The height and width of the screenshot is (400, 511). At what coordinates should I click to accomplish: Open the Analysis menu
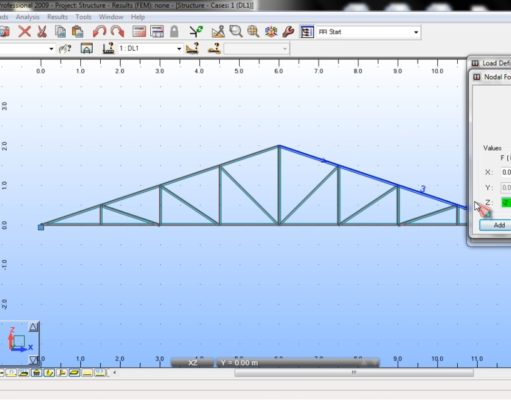(x=28, y=17)
